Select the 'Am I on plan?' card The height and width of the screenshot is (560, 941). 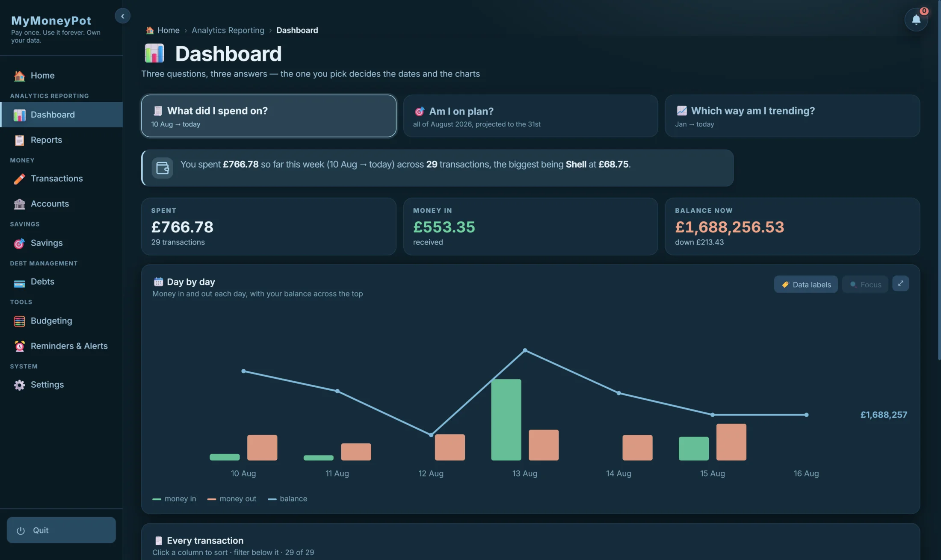[x=530, y=116]
